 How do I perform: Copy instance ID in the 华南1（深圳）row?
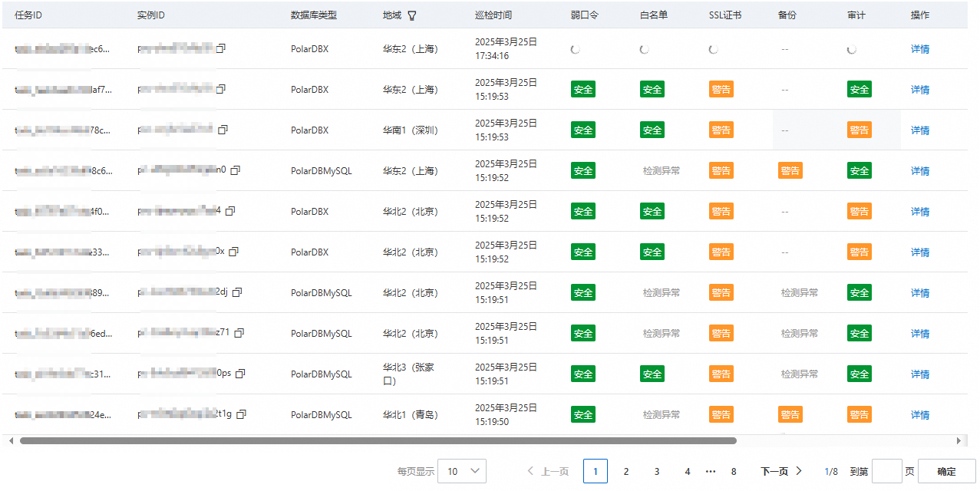pos(223,130)
